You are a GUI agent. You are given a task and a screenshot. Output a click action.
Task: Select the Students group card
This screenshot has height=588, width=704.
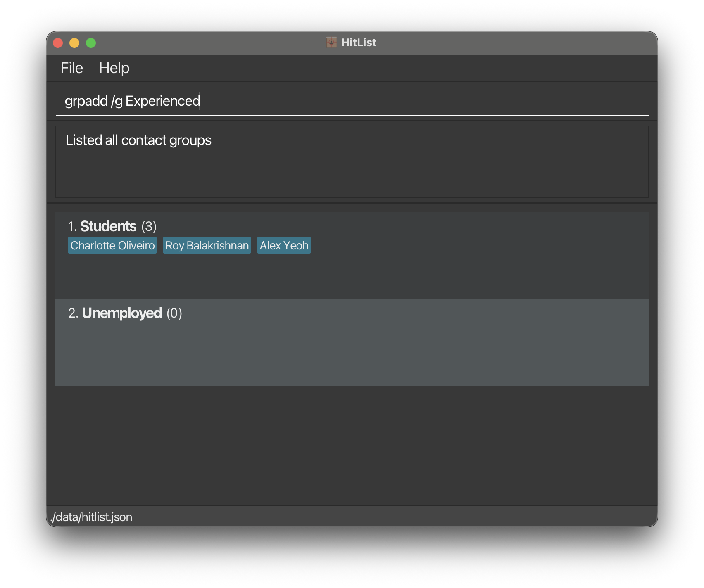[x=352, y=256]
